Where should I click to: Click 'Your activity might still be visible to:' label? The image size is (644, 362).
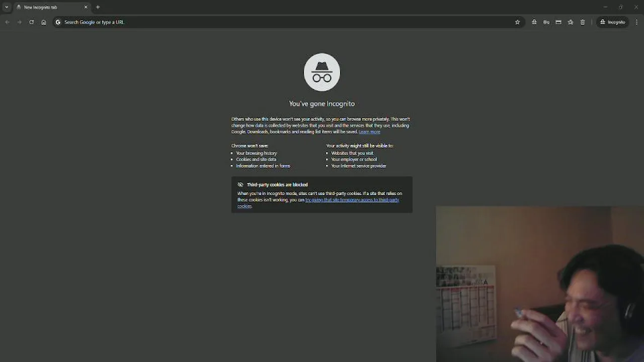(x=360, y=146)
